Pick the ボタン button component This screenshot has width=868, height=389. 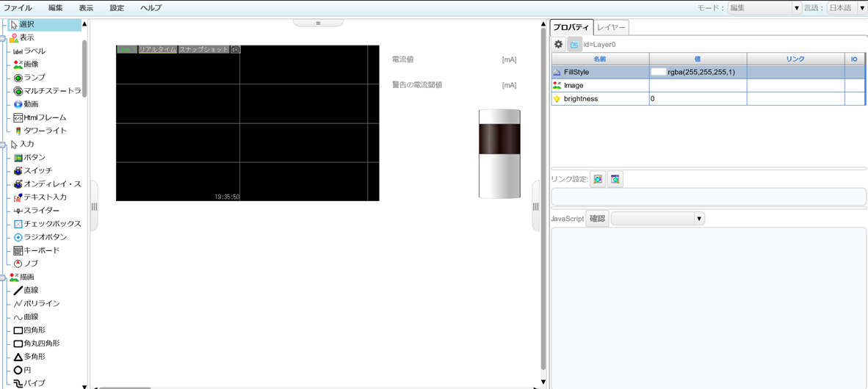tap(29, 157)
